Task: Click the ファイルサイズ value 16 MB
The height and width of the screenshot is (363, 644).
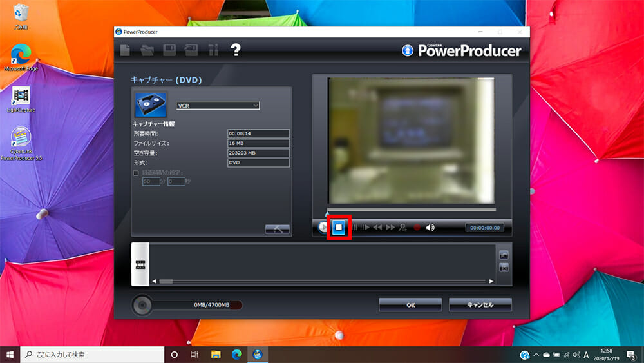Action: (x=258, y=144)
